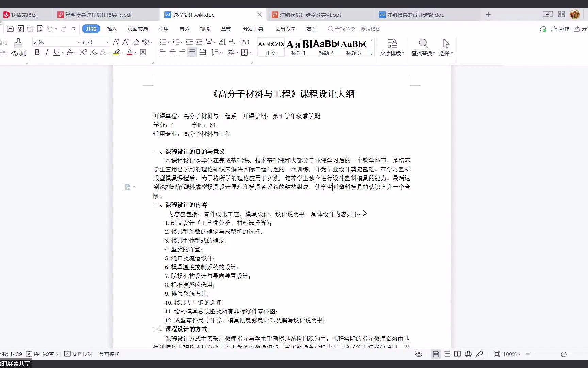This screenshot has width=588, height=368.
Task: Apply superscript X² formatting
Action: click(83, 52)
